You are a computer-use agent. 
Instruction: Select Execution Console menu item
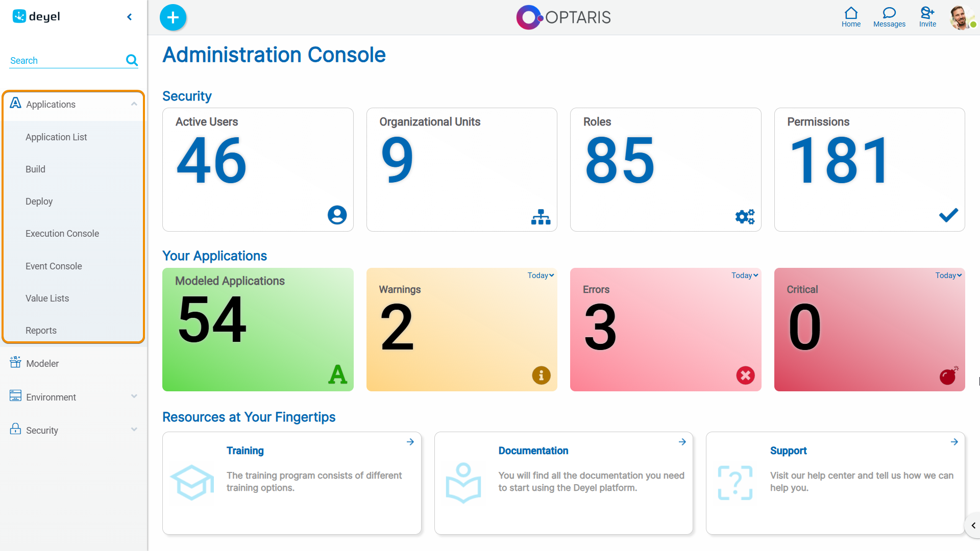(x=62, y=233)
